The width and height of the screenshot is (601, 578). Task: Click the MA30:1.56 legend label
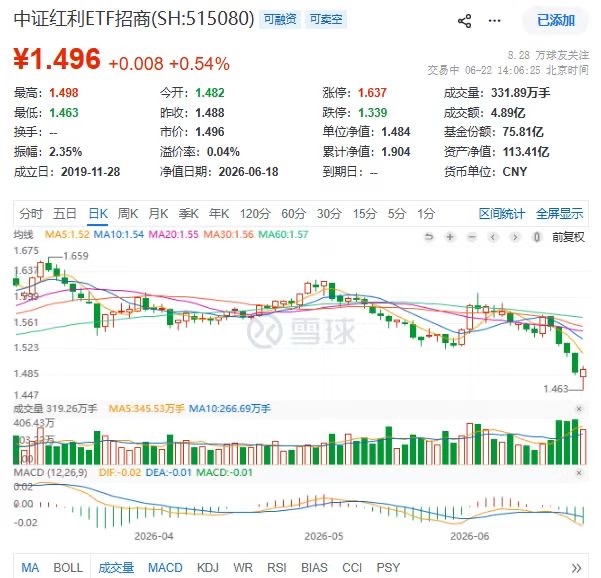click(x=228, y=234)
